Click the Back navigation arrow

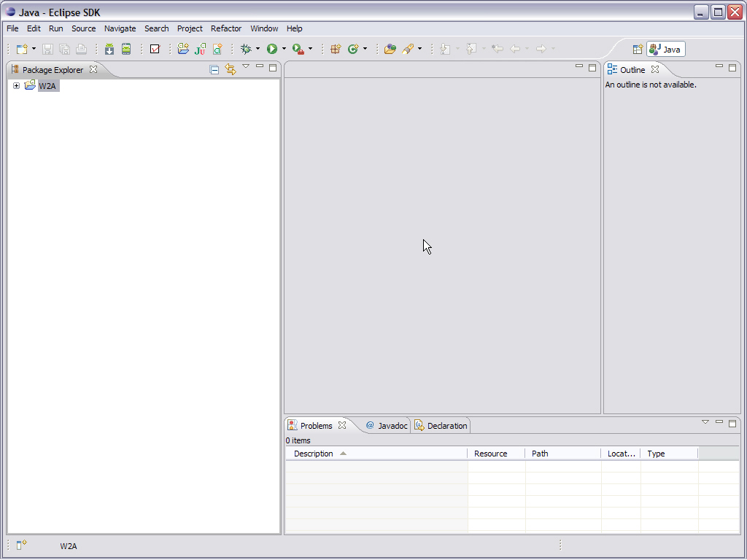click(x=515, y=49)
